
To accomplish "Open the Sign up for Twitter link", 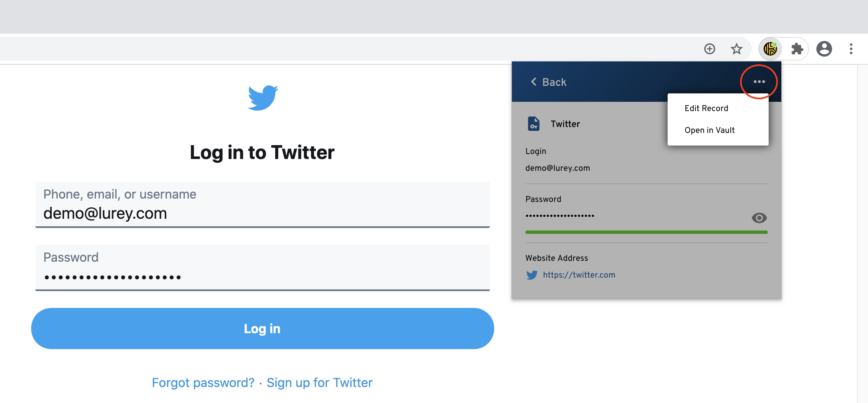I will click(x=320, y=383).
